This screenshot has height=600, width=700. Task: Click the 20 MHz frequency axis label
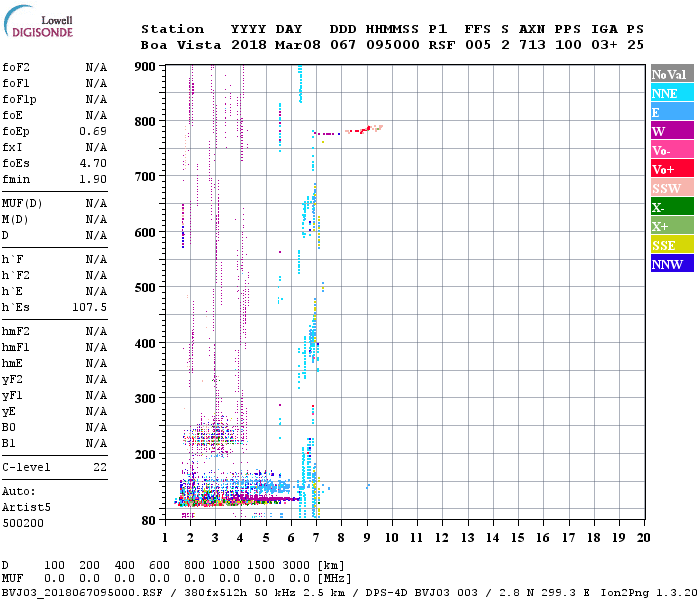643,538
